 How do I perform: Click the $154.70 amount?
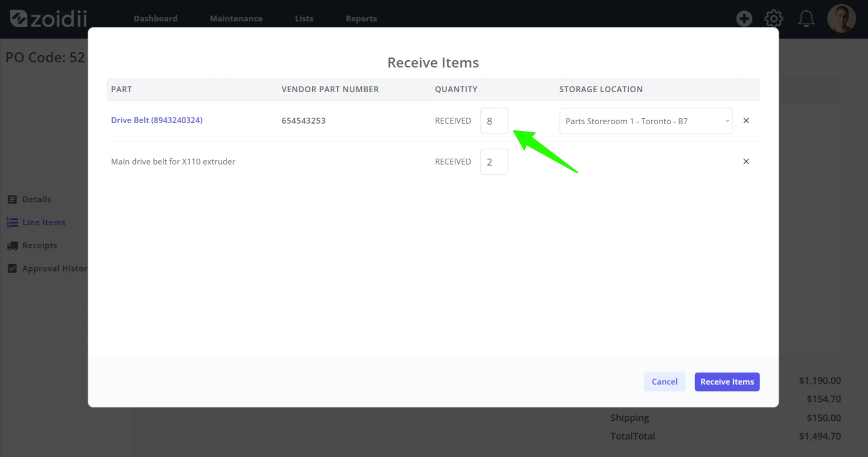point(823,399)
